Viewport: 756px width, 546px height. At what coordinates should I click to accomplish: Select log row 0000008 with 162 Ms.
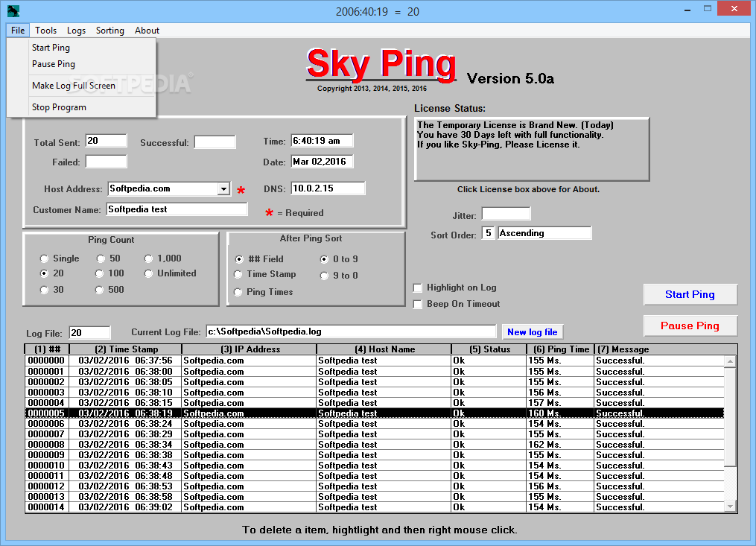click(x=374, y=445)
